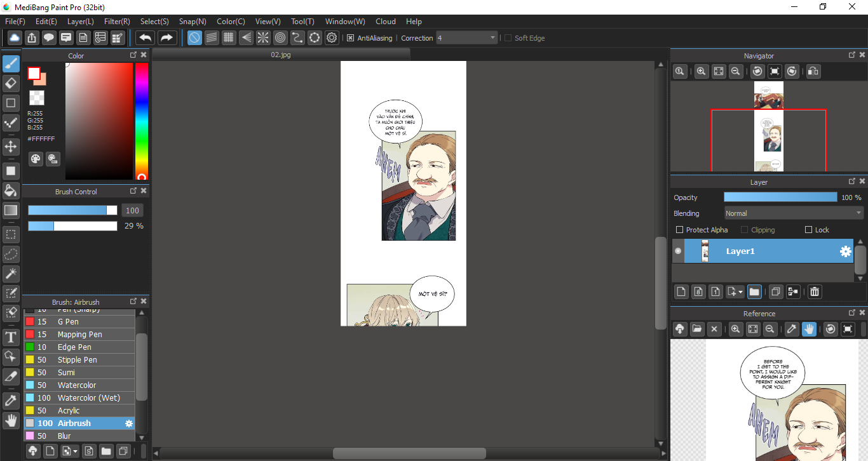
Task: Select the Hand tool in left toolbar
Action: [x=11, y=420]
